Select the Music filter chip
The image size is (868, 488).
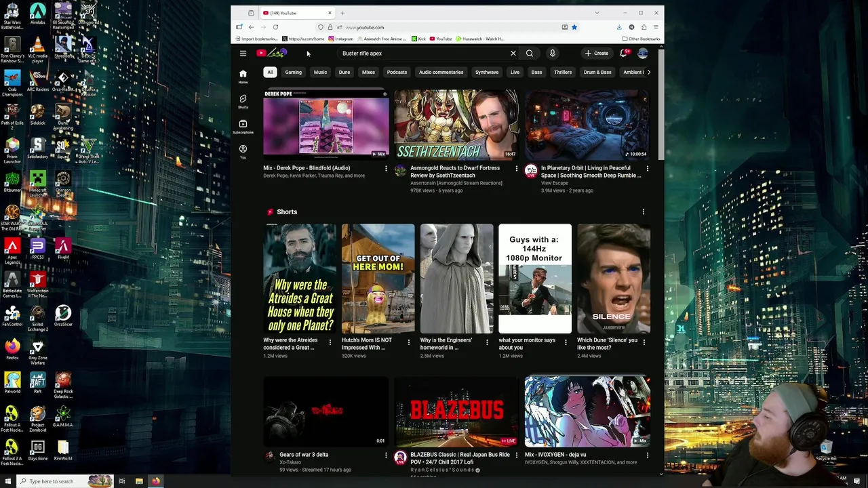(320, 72)
